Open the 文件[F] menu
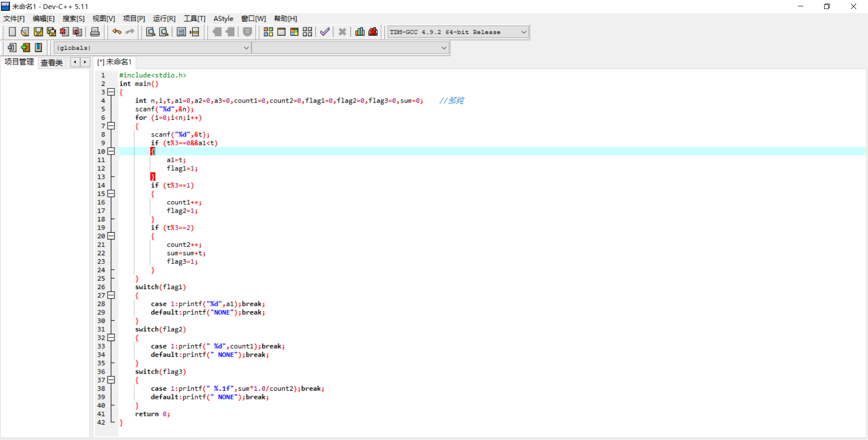 coord(14,19)
